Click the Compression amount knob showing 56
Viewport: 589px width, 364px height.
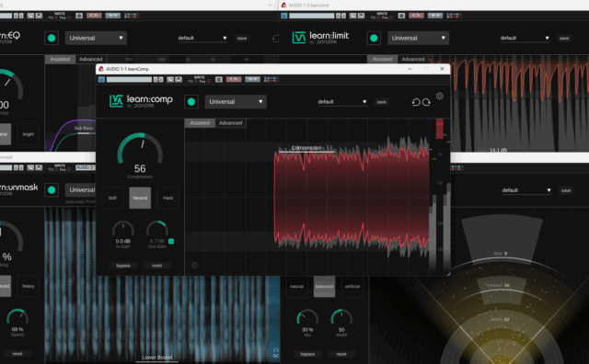140,149
